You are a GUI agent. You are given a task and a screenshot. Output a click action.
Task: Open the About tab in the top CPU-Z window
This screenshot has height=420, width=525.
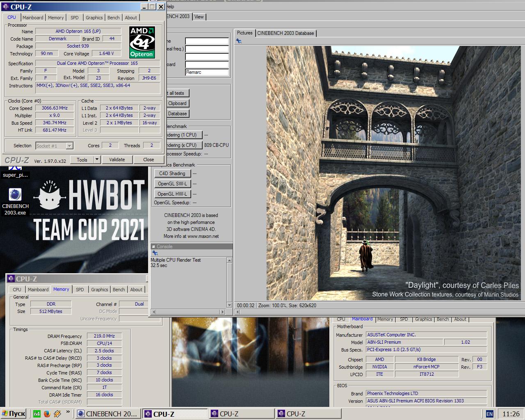[x=131, y=18]
